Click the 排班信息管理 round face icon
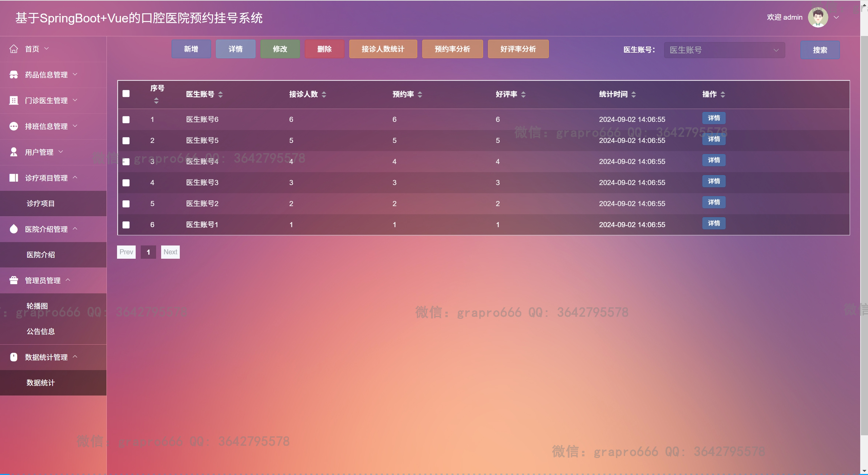Screen dimensions: 868x475 (x=14, y=126)
